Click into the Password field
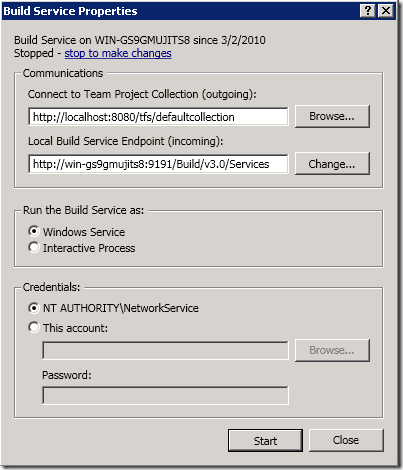 click(165, 396)
